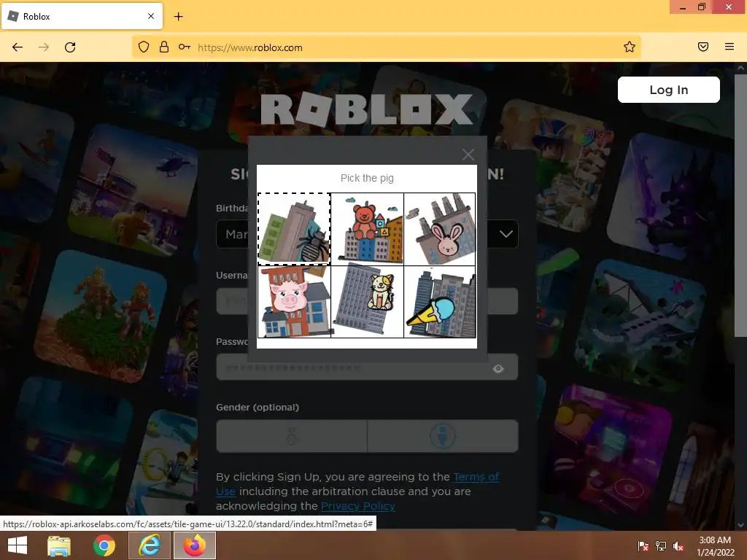Click the saved password key icon
Image resolution: width=747 pixels, height=560 pixels.
pos(185,47)
